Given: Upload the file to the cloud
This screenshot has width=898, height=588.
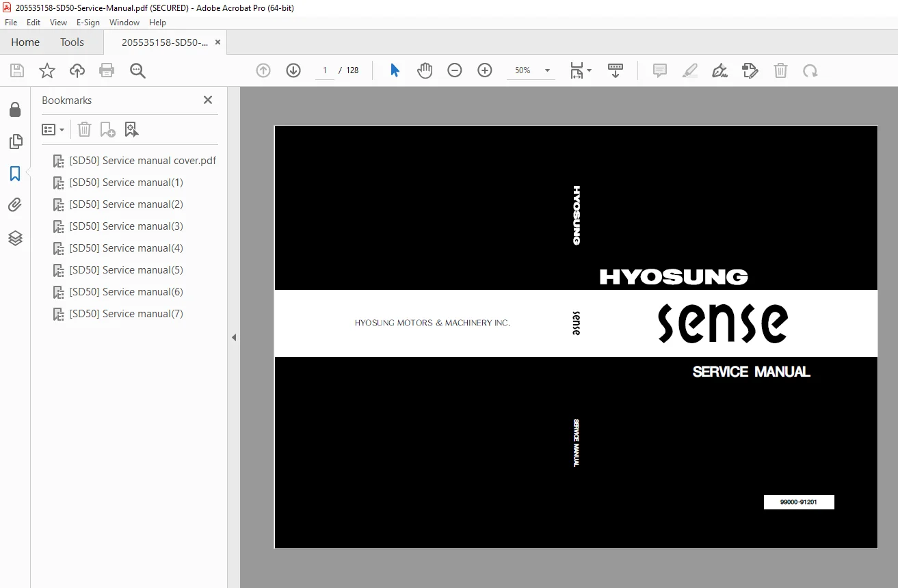Looking at the screenshot, I should coord(77,70).
